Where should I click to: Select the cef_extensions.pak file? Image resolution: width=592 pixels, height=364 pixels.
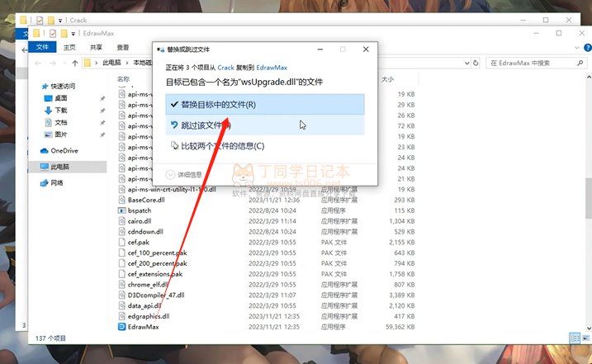(x=155, y=274)
